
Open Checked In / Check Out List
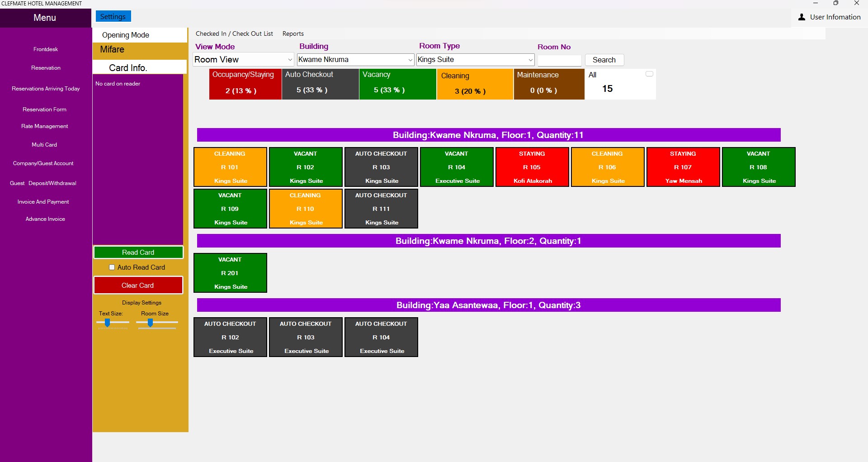[x=234, y=34]
